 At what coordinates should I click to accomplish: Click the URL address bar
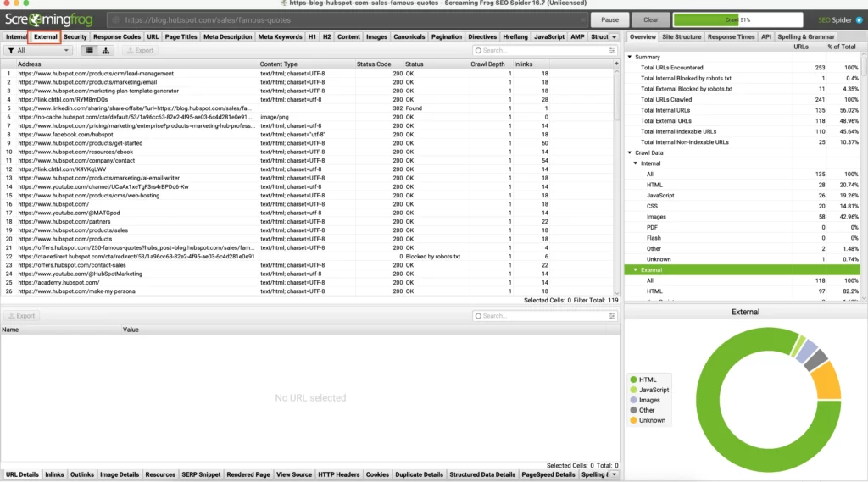point(348,20)
